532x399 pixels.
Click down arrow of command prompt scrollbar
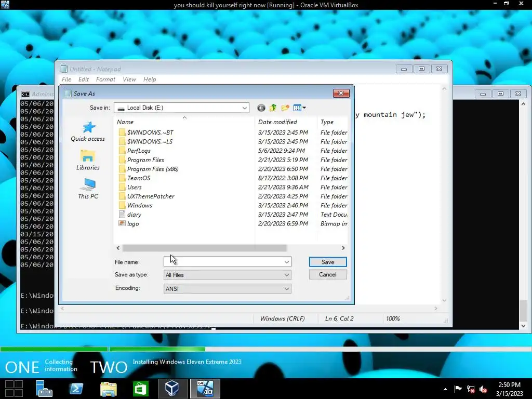point(523,326)
